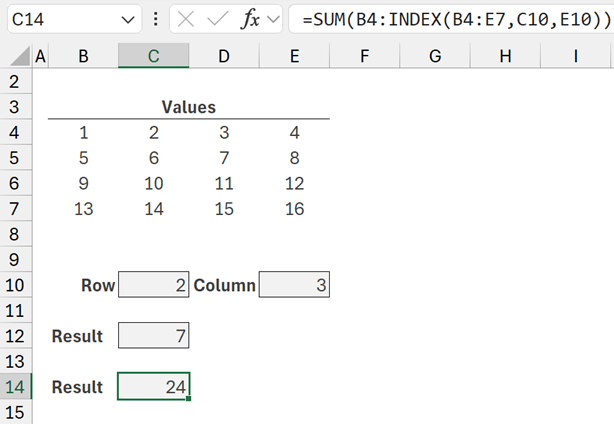614x424 pixels.
Task: Select the Result cell showing 24
Action: coord(153,387)
